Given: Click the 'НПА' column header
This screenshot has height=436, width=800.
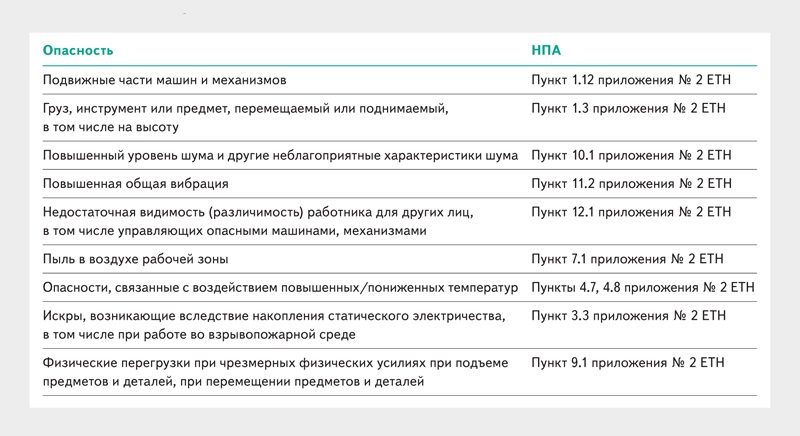Looking at the screenshot, I should 550,50.
